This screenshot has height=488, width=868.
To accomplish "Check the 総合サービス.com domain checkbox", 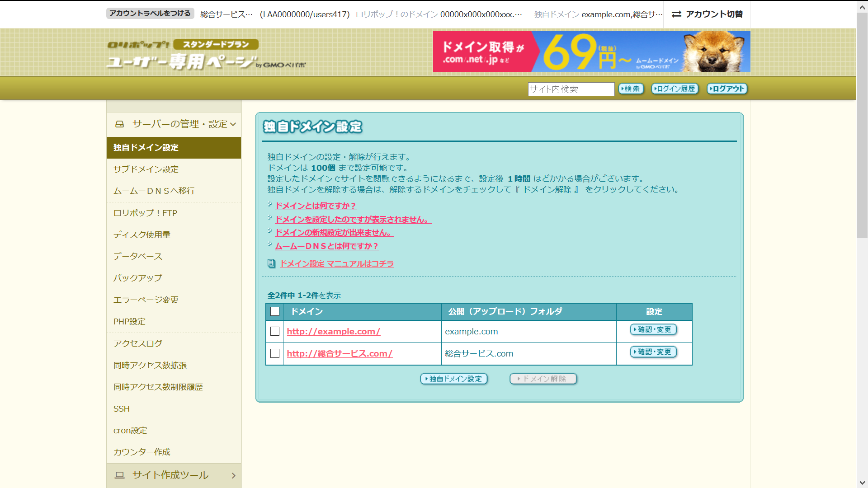I will click(x=275, y=353).
